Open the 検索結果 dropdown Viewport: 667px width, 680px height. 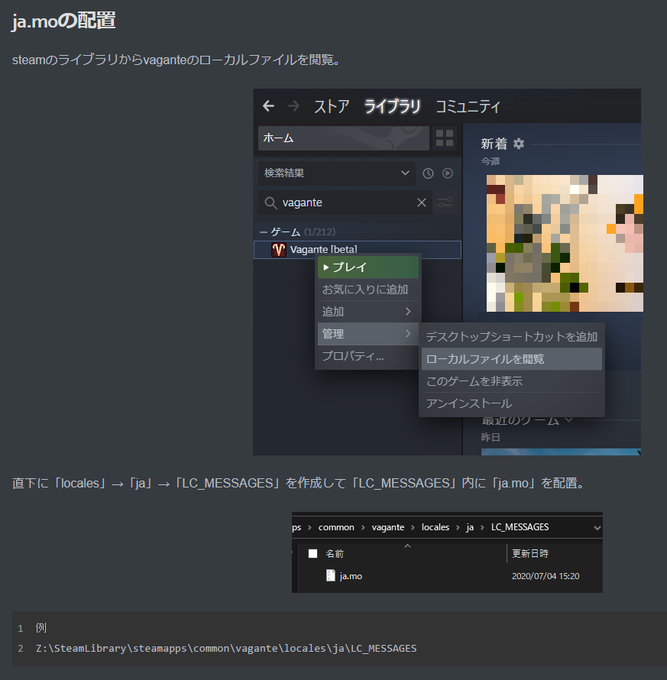click(337, 173)
